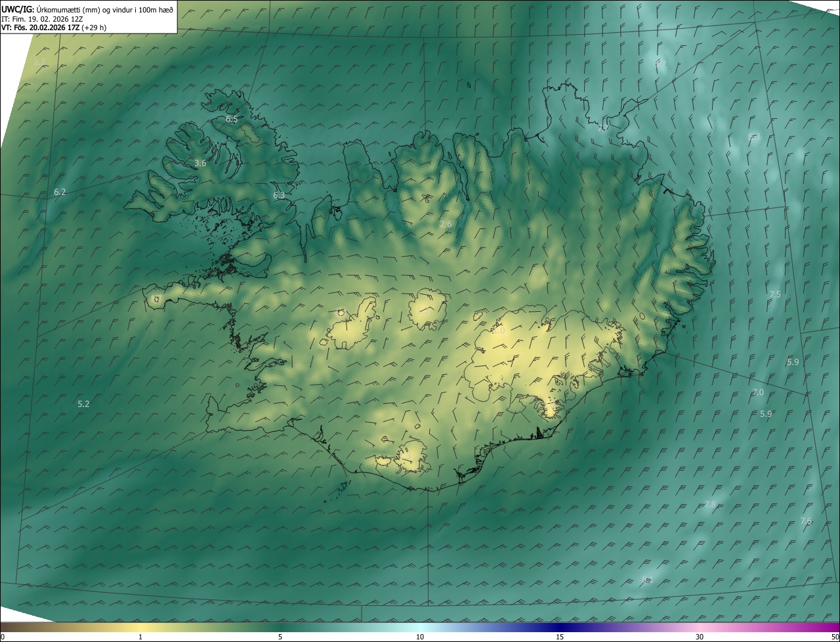Click the title text "UWC/IG: Úrkomumætti (mm) og vindur í 100m hæð"
The width and height of the screenshot is (840, 642).
pos(87,9)
